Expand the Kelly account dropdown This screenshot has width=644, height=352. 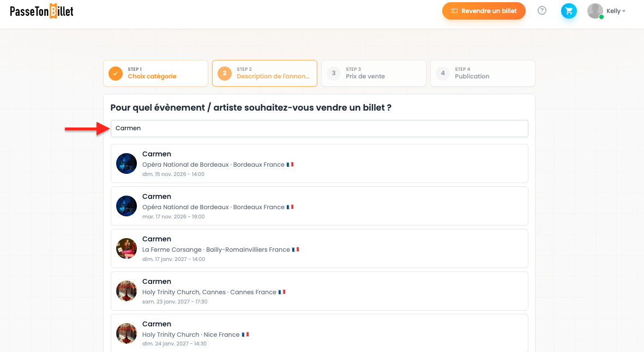[x=616, y=11]
